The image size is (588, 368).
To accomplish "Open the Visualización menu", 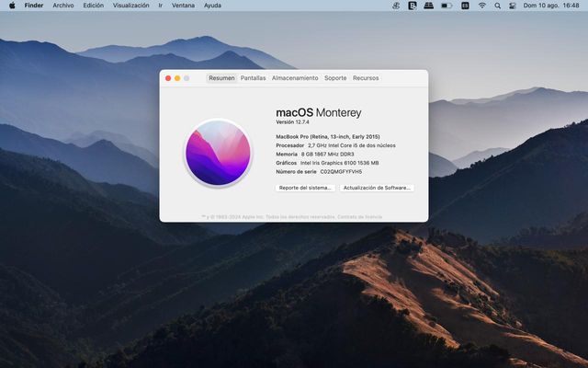I will pyautogui.click(x=130, y=6).
